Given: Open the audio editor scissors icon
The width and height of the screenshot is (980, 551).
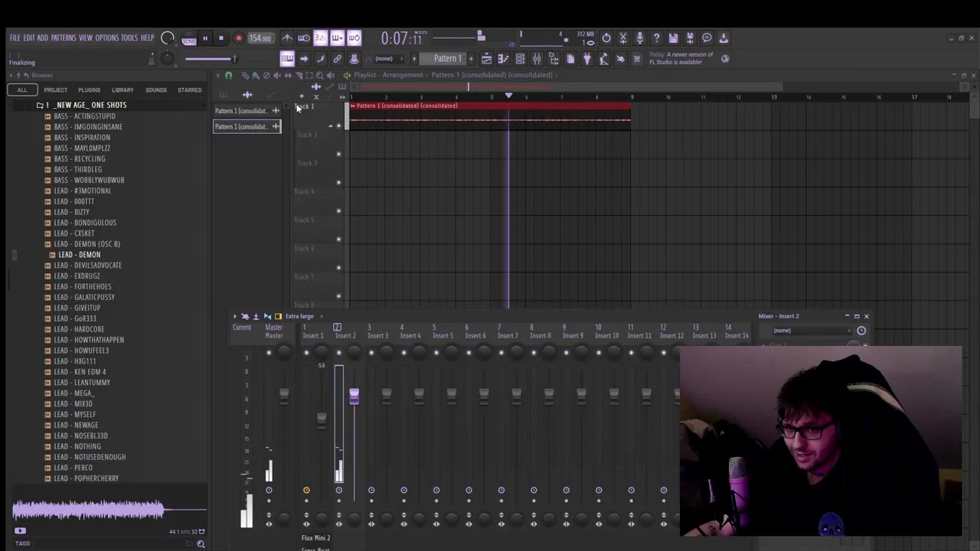Looking at the screenshot, I should coord(623,38).
